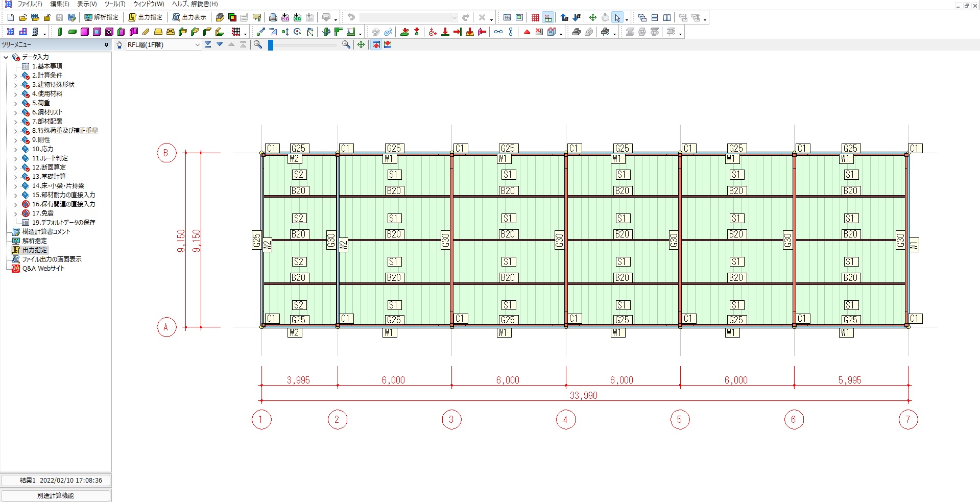
Task: Click the magnifier zoom-in icon
Action: 346,45
